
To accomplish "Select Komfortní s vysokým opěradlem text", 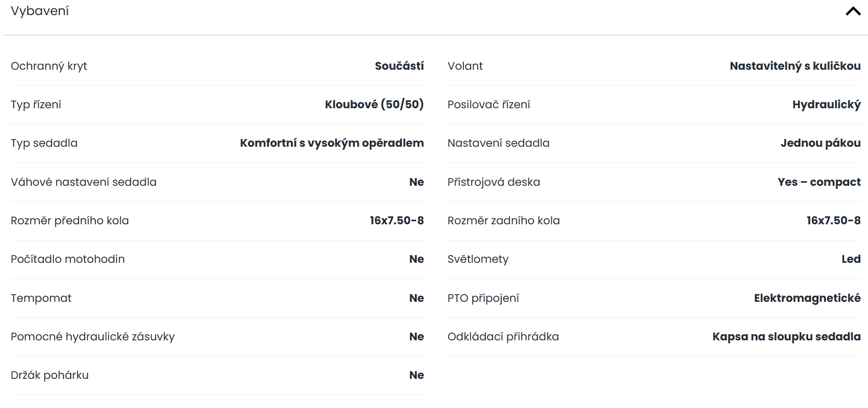I will (x=332, y=143).
